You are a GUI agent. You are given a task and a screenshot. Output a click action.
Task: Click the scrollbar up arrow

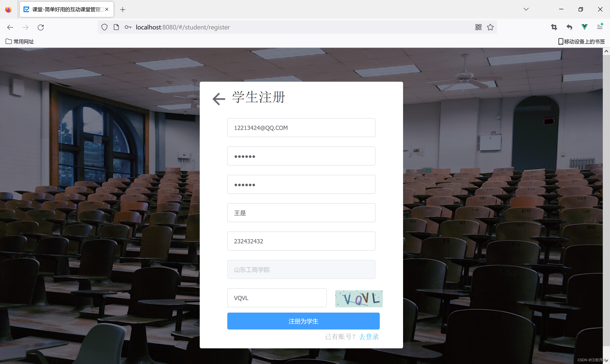pos(606,51)
